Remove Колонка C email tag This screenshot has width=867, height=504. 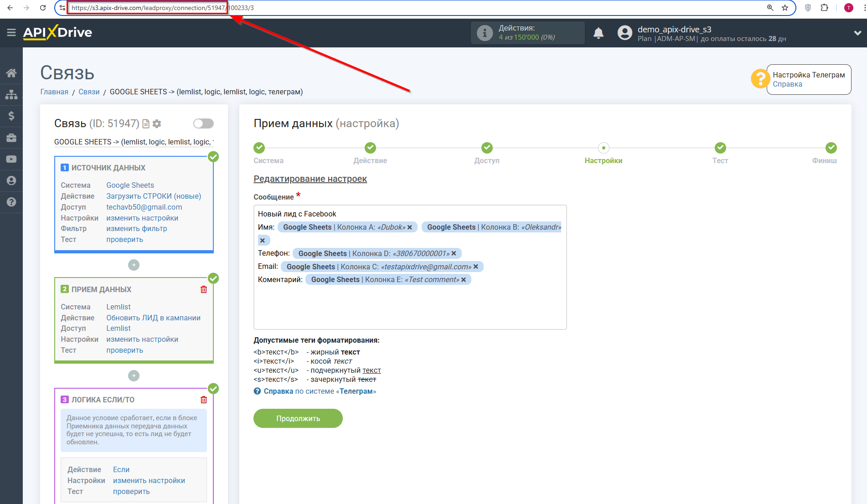coord(476,267)
